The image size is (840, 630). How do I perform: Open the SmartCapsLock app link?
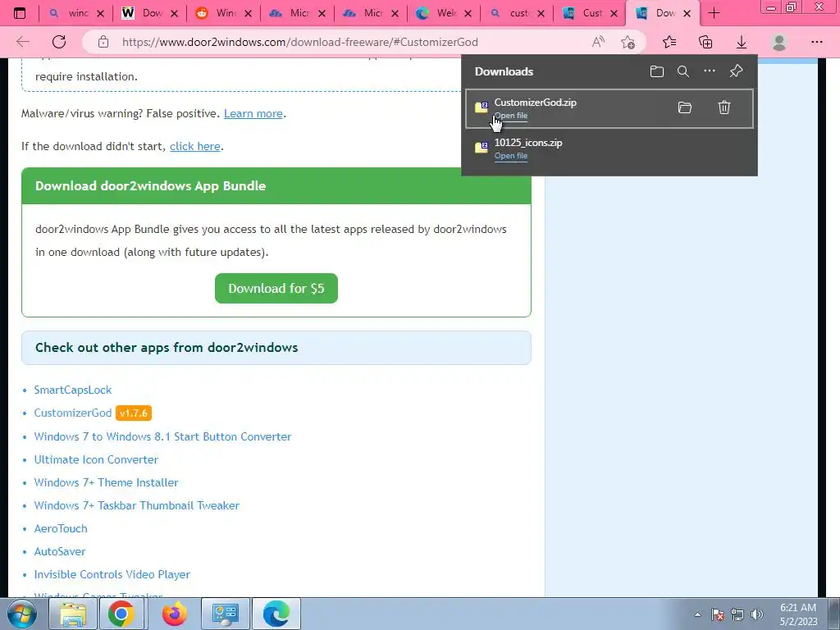(x=73, y=390)
